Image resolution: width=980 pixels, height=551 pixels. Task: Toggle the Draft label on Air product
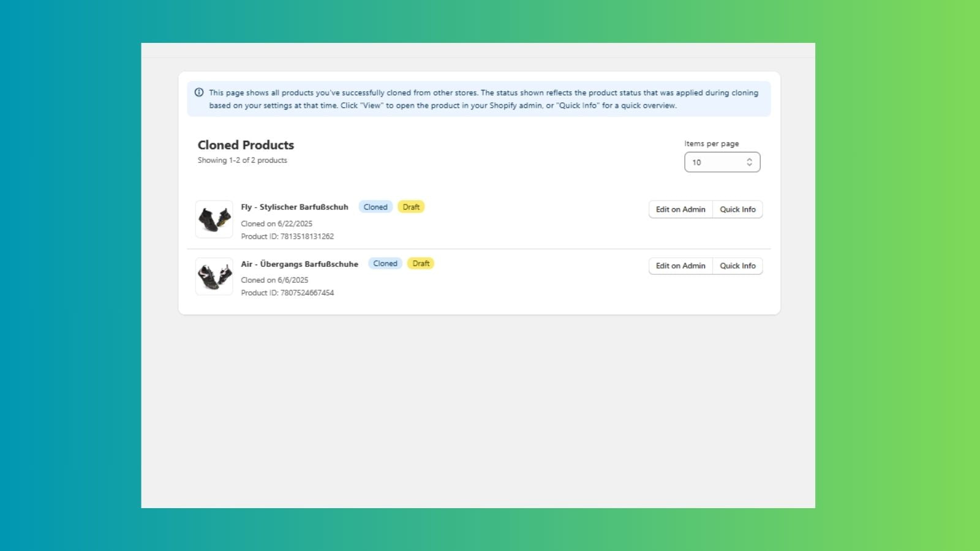tap(421, 263)
